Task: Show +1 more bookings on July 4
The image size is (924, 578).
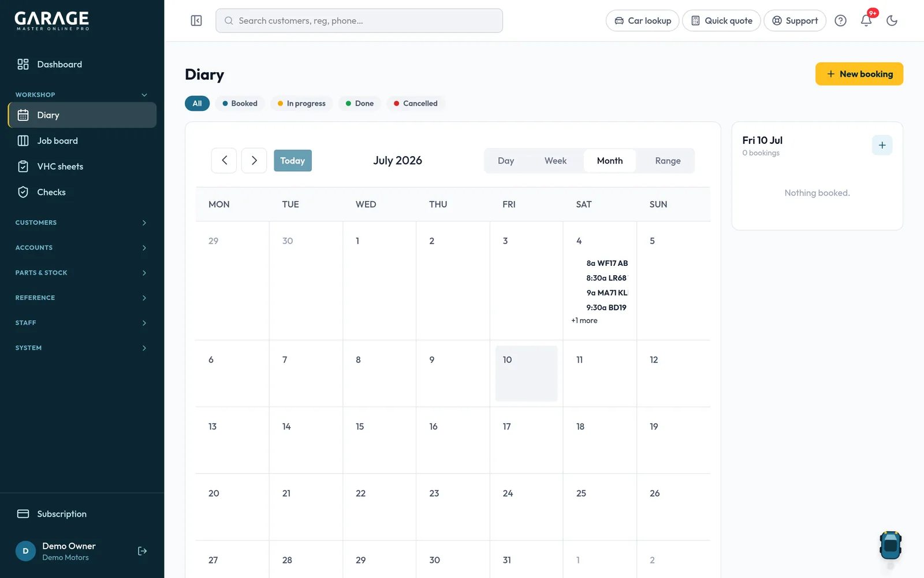Action: coord(584,321)
